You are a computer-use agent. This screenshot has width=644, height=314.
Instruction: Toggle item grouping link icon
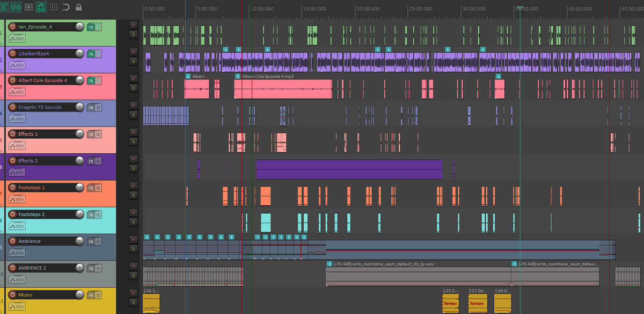tap(16, 7)
